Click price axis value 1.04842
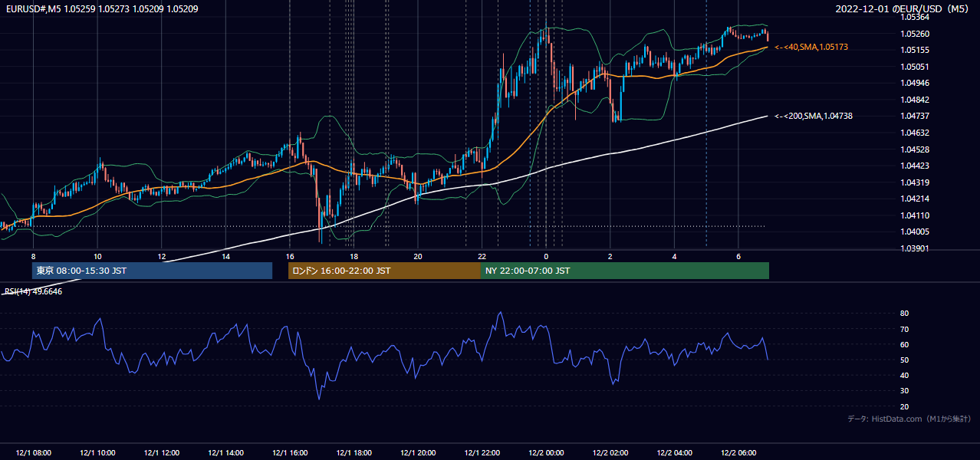 click(914, 100)
